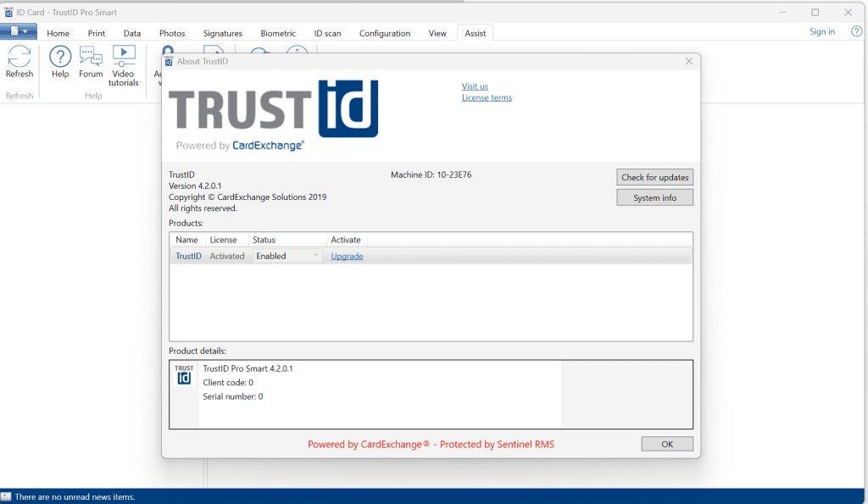This screenshot has width=868, height=504.
Task: Close the TrustID Pro Smart main window
Action: click(x=848, y=12)
